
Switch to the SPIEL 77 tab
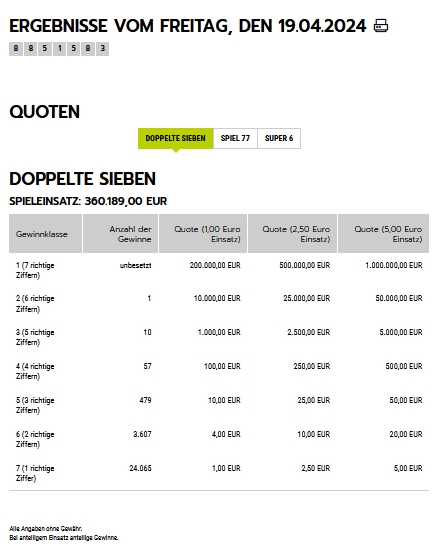(235, 138)
